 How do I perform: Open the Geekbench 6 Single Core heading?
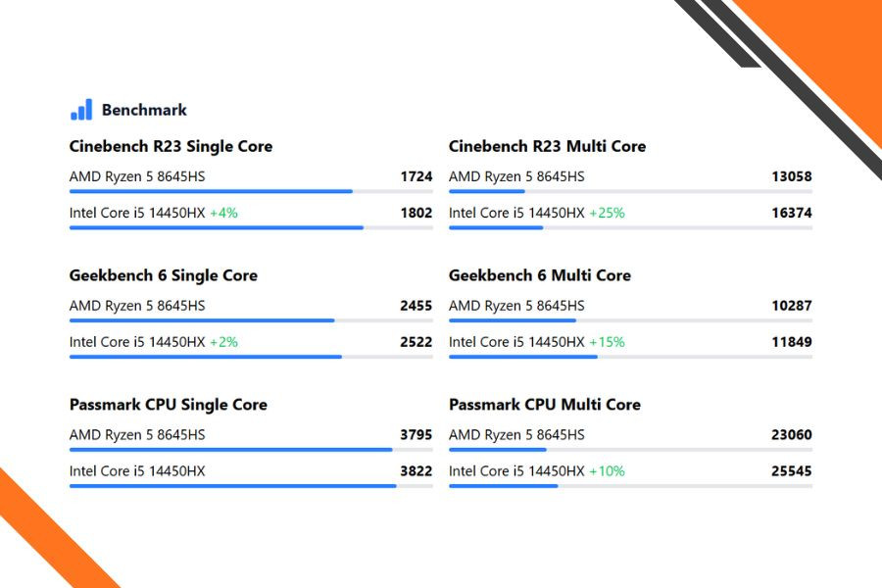pos(163,275)
